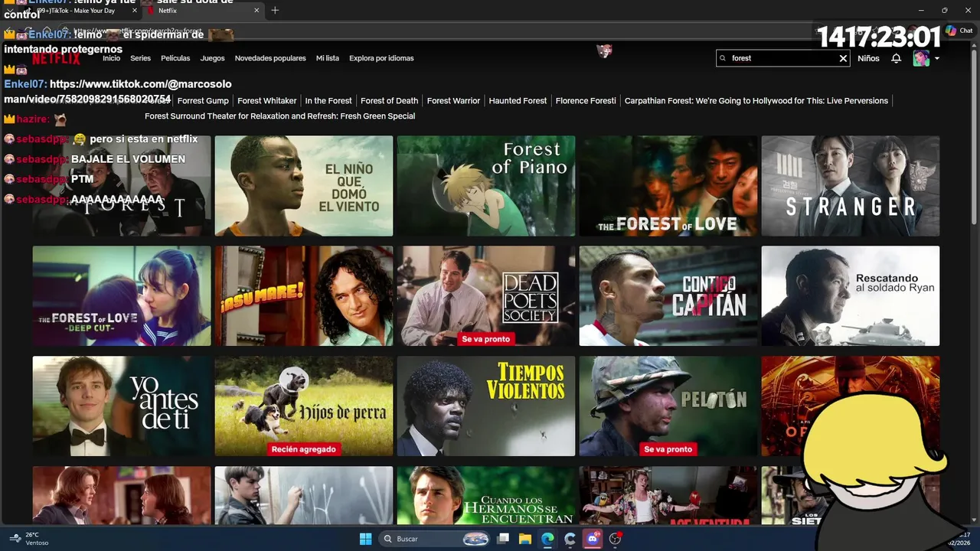This screenshot has height=551, width=980.
Task: Open the weather widget showing 26°C
Action: pyautogui.click(x=28, y=539)
